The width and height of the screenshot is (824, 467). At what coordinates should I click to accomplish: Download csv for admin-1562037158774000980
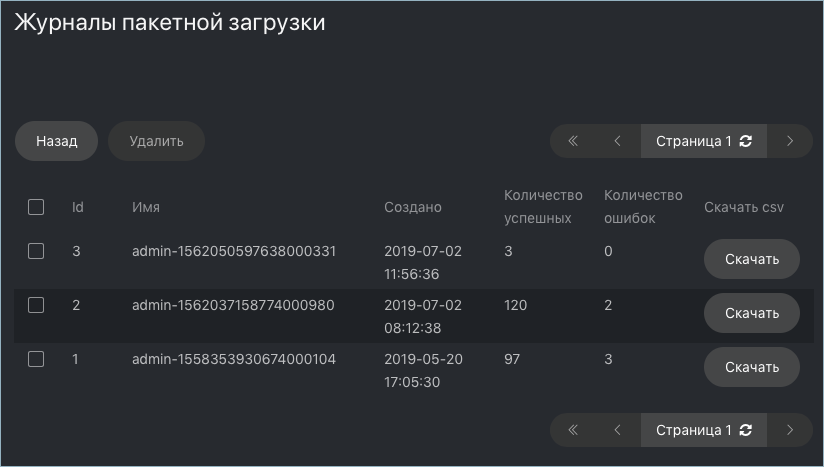[x=751, y=313]
